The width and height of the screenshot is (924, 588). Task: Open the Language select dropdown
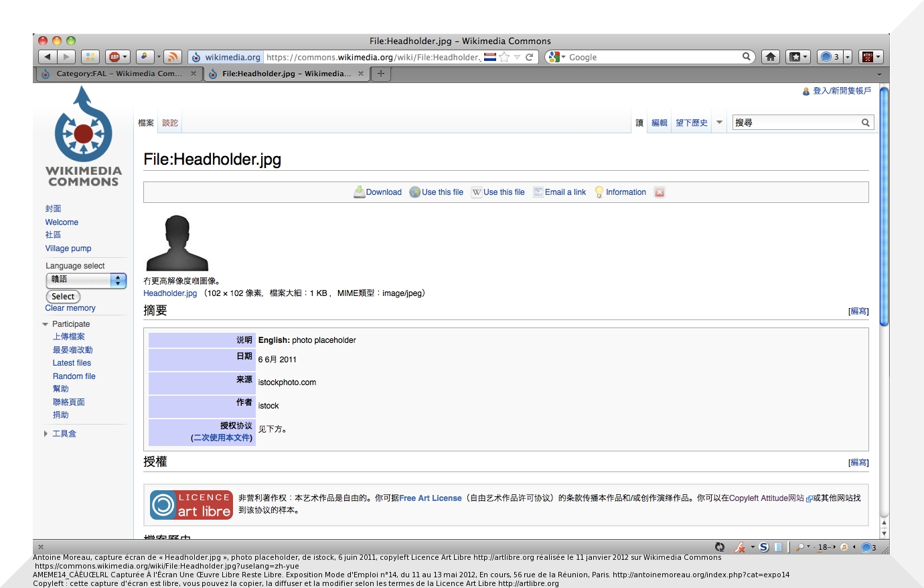[x=86, y=280]
